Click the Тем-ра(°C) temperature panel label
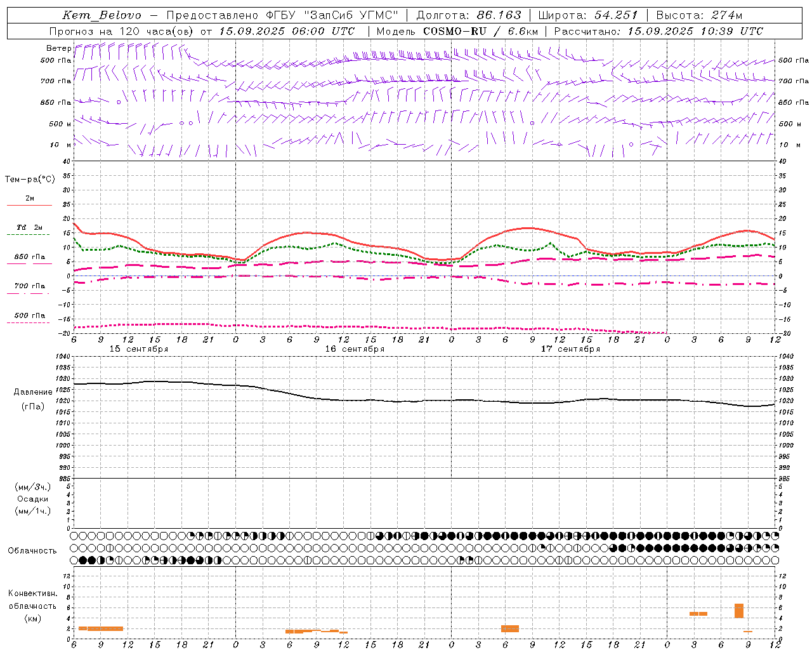 point(30,180)
